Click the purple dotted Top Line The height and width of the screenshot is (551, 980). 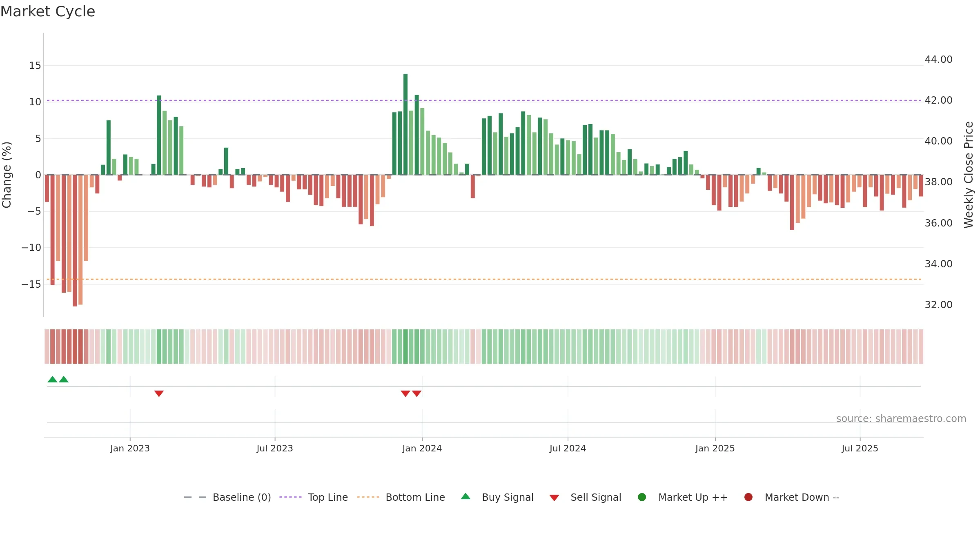(484, 100)
